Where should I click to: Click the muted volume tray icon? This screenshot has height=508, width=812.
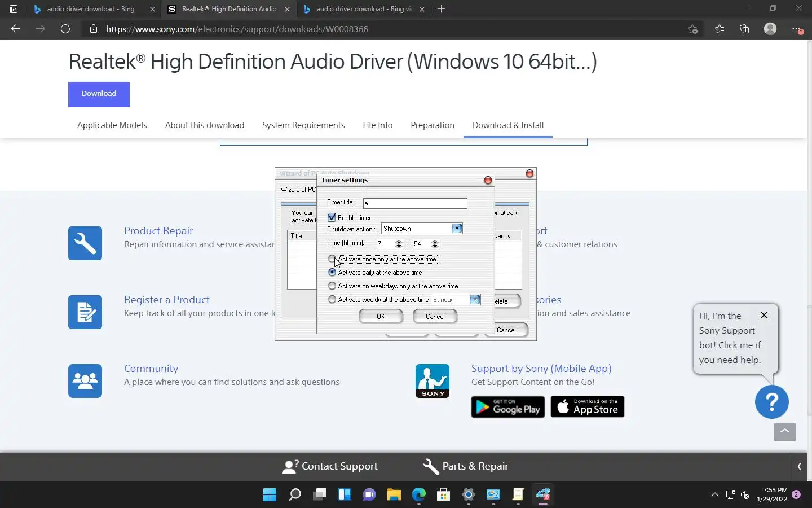point(745,495)
